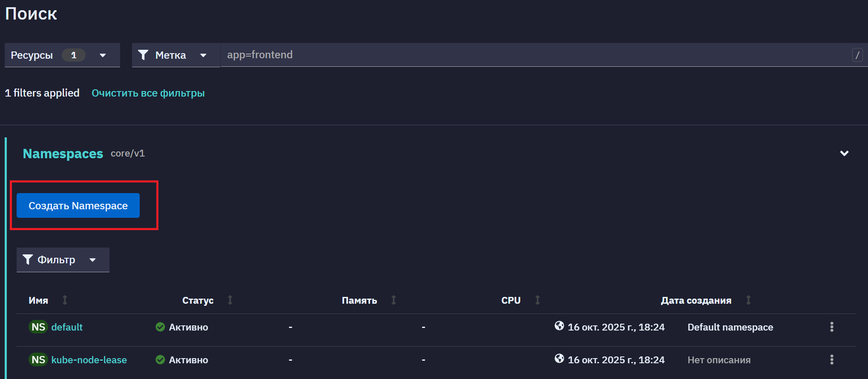The image size is (868, 379).
Task: Click Нет описания text in kube-node-lease row
Action: point(719,360)
